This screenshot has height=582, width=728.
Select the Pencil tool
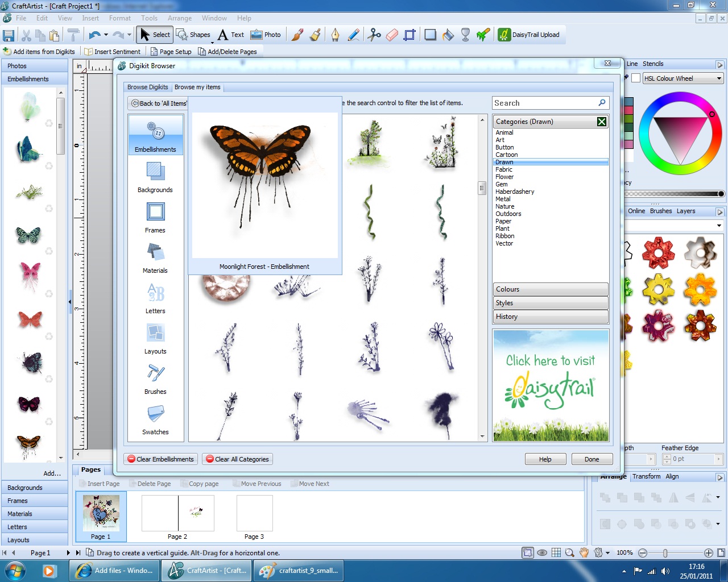tap(354, 35)
